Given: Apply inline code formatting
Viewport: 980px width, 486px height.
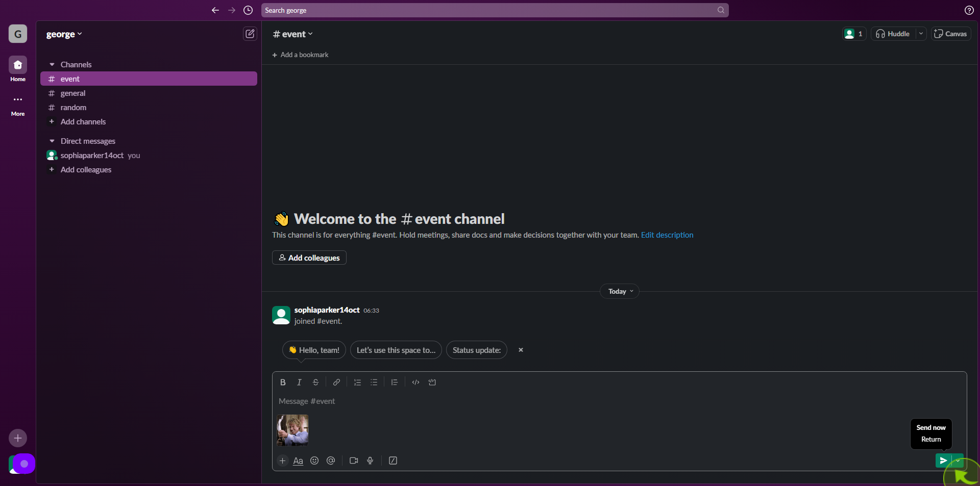Looking at the screenshot, I should click(x=415, y=382).
